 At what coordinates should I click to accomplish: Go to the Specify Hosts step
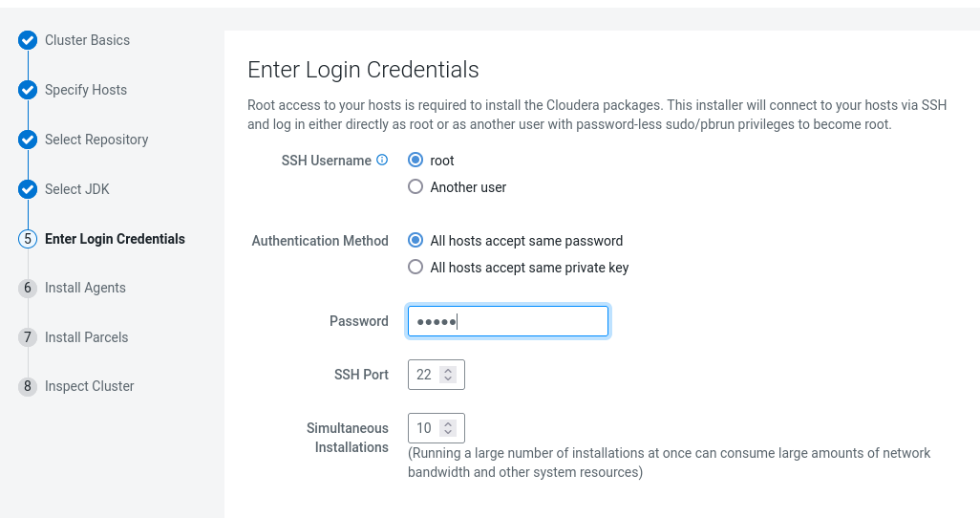click(86, 90)
